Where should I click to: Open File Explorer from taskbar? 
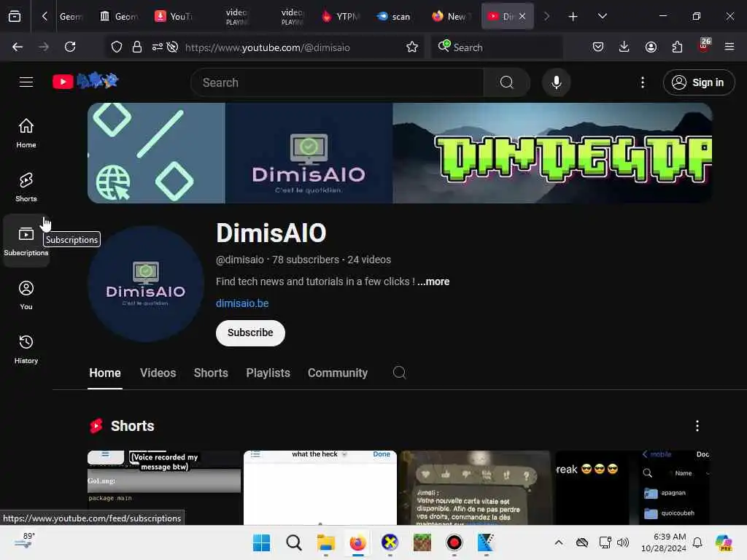click(x=326, y=542)
